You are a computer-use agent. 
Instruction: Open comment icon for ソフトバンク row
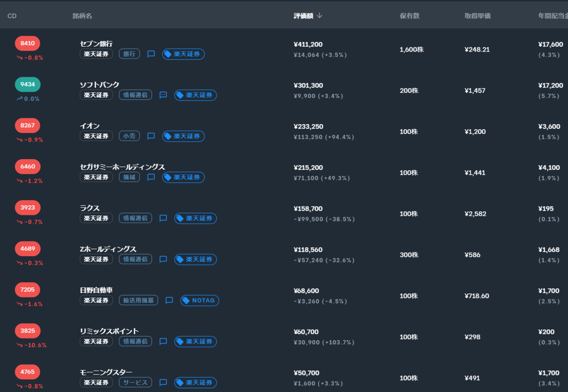[x=163, y=95]
